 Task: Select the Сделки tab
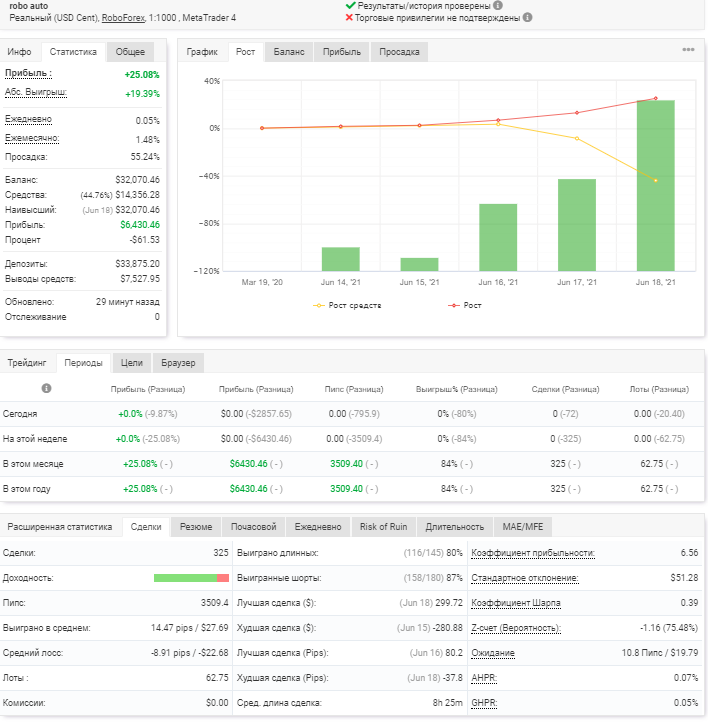pyautogui.click(x=146, y=527)
